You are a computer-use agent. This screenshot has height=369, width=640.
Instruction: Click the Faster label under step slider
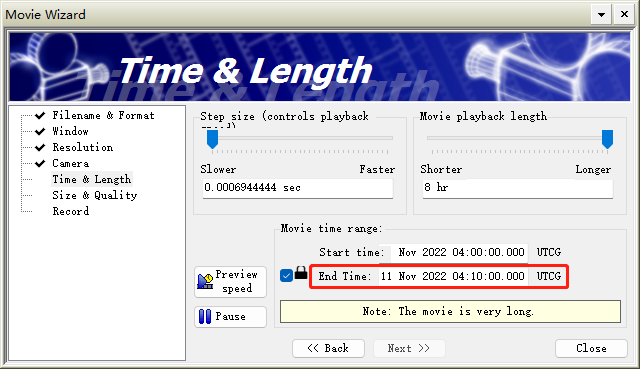(377, 169)
